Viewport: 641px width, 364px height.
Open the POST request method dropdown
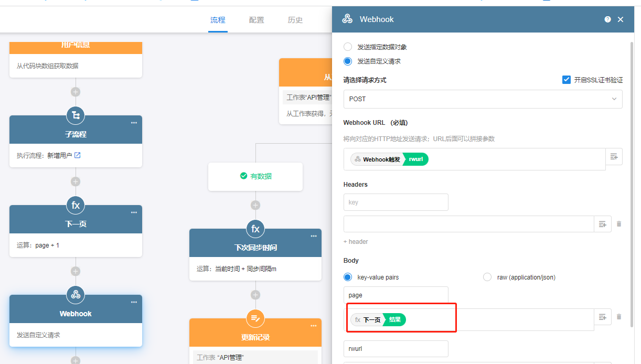[x=483, y=99]
